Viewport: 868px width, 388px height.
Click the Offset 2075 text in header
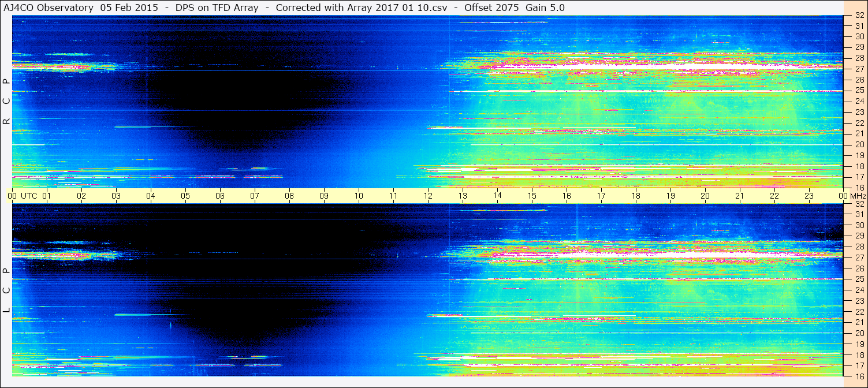[x=491, y=8]
